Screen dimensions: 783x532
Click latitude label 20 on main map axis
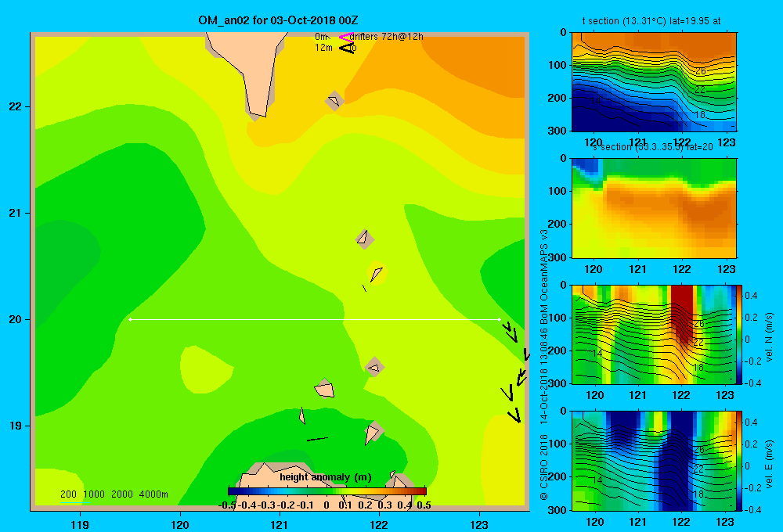tap(16, 319)
